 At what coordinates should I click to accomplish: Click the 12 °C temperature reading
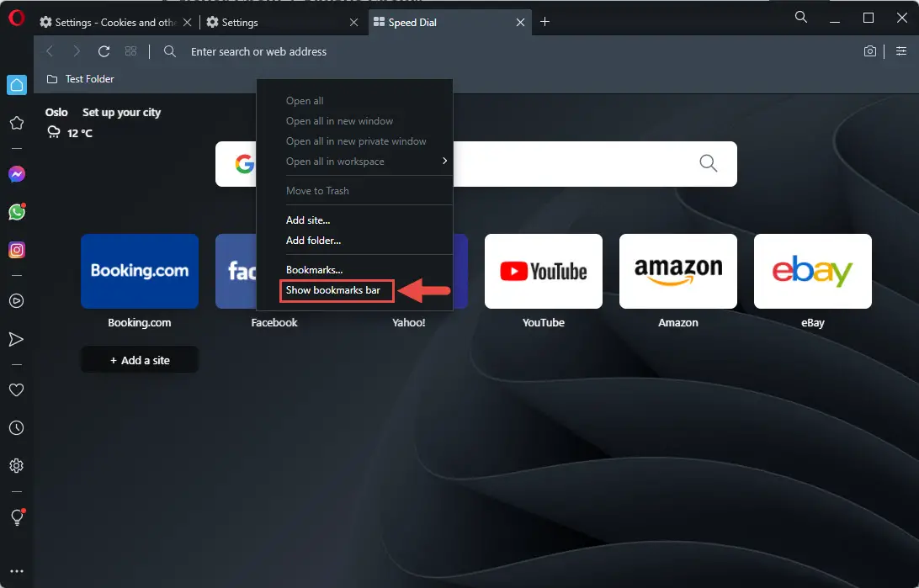[80, 133]
